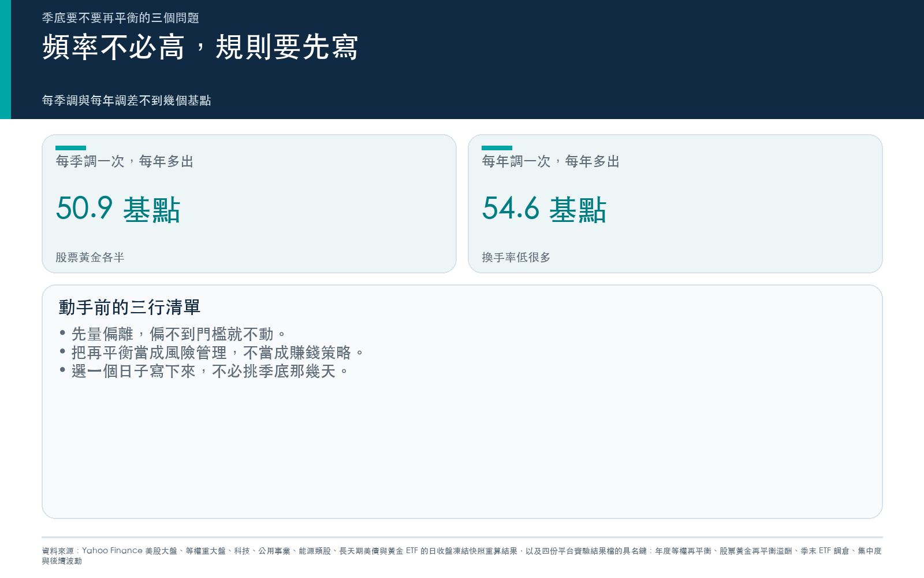The height and width of the screenshot is (578, 924).
Task: Select the caption 股票黃金各半
Action: click(90, 257)
